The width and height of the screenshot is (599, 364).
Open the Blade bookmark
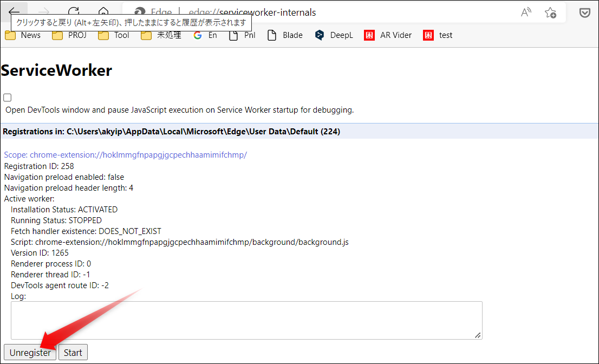tap(284, 35)
